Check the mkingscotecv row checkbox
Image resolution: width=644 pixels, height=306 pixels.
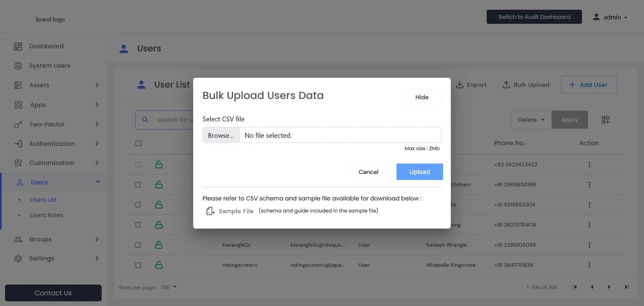coord(138,265)
